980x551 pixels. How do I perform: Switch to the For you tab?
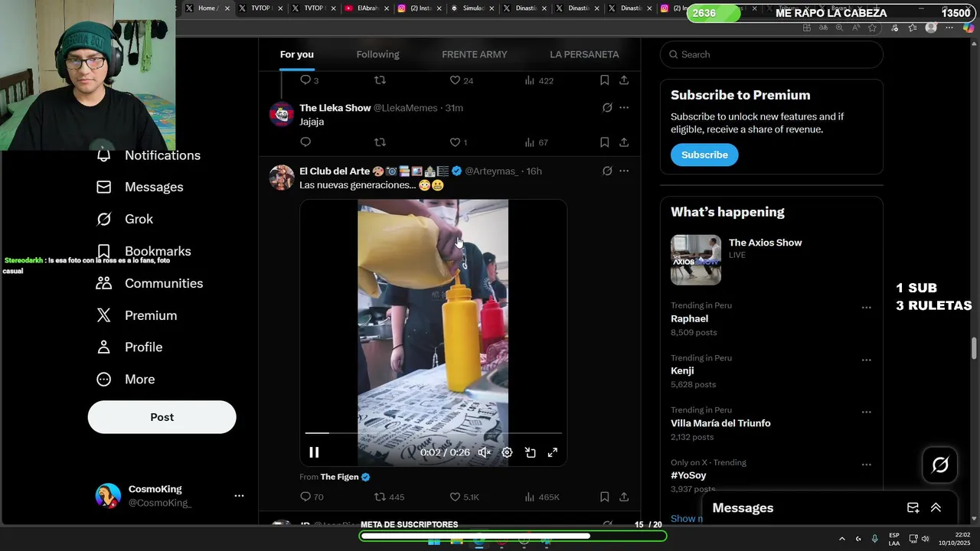297,54
